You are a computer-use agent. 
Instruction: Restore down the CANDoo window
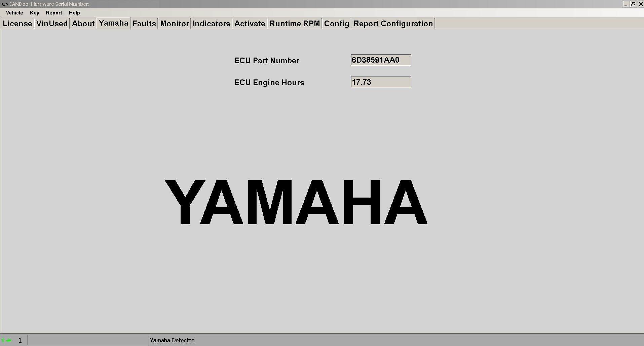[633, 4]
